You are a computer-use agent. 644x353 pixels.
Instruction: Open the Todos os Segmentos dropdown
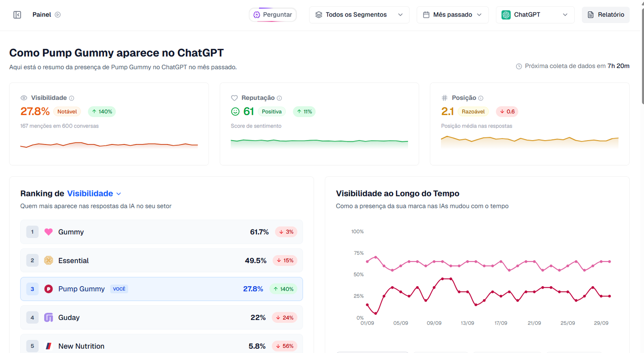359,15
